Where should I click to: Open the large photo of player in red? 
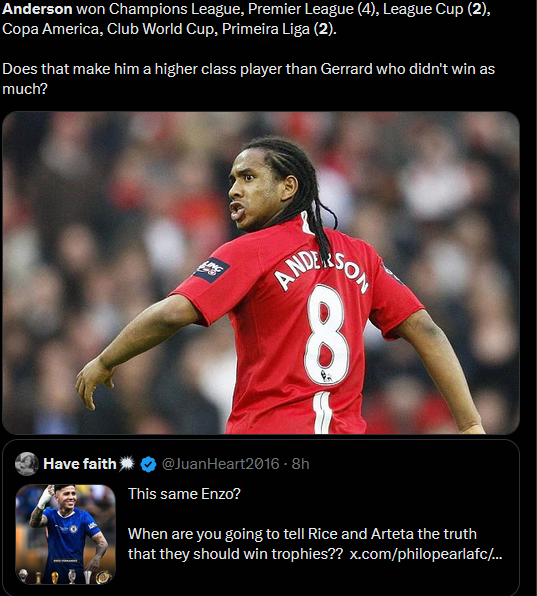pos(261,273)
